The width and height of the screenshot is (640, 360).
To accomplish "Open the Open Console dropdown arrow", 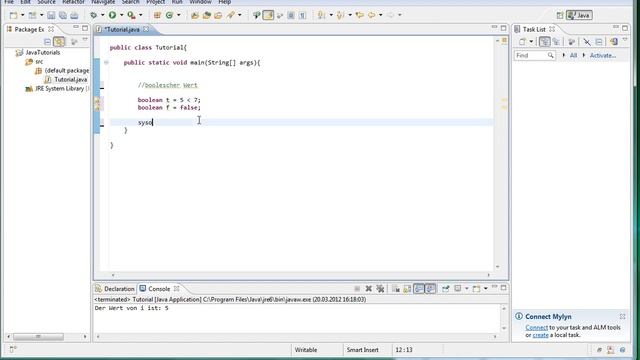I will [485, 289].
